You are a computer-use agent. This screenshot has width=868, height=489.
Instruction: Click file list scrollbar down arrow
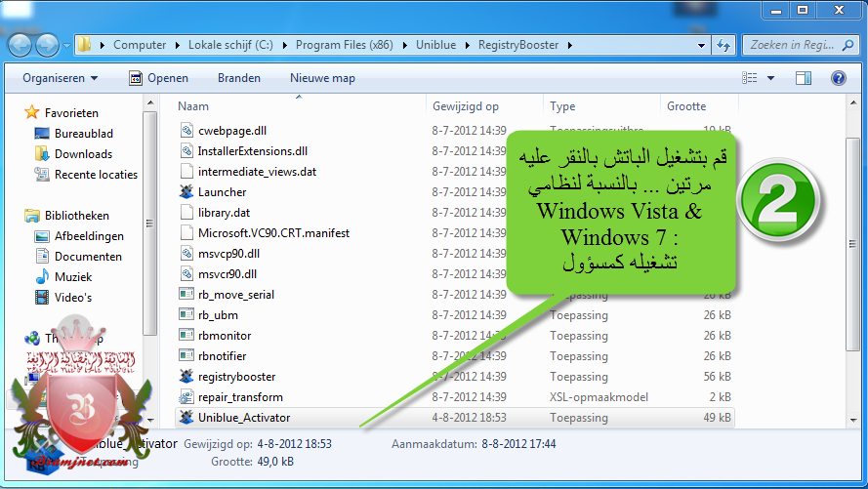click(x=853, y=421)
